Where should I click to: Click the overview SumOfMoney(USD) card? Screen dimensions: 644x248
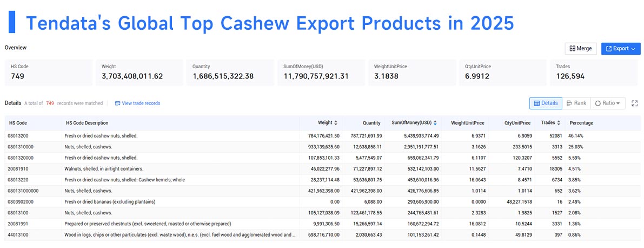point(321,73)
